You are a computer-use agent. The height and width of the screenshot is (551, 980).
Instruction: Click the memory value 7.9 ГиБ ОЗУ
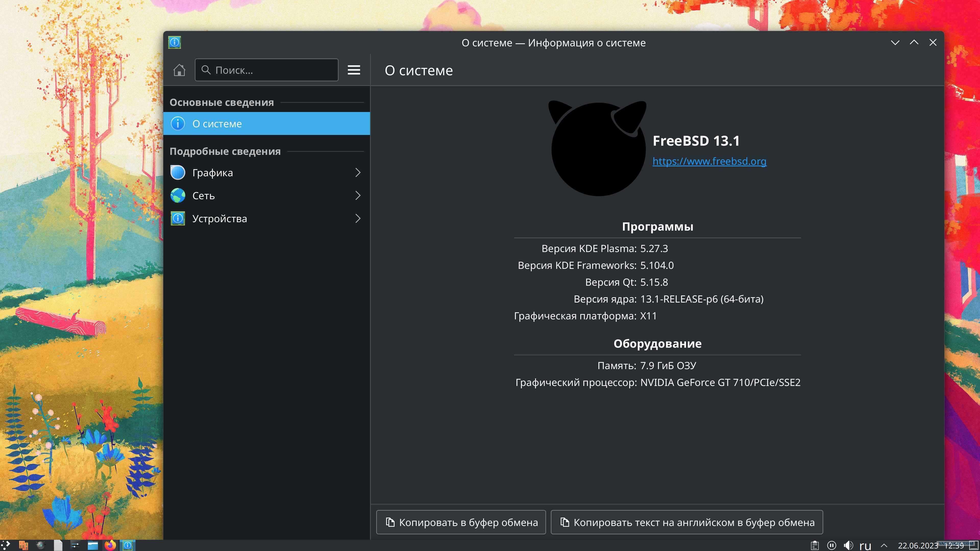[x=668, y=366]
